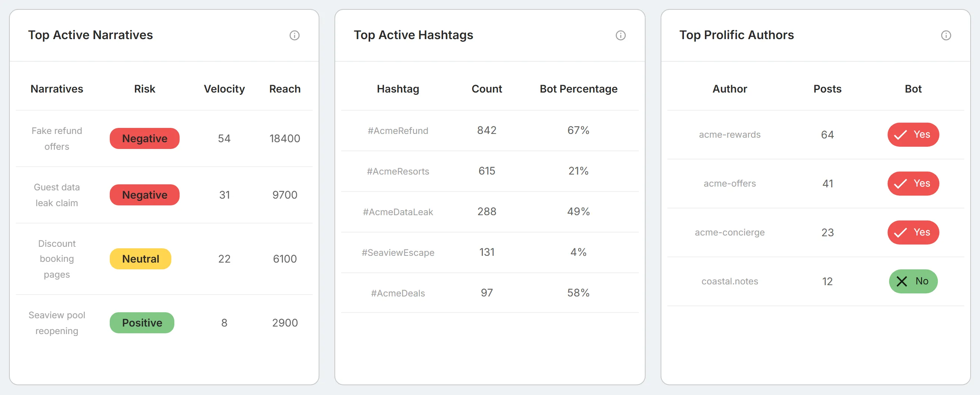Click the #SeaviewEscape hashtag
Image resolution: width=980 pixels, height=395 pixels.
(x=398, y=252)
